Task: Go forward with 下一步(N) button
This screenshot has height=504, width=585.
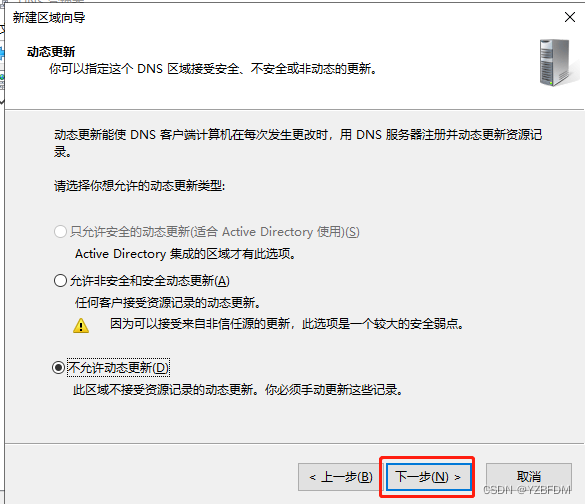Action: pyautogui.click(x=428, y=477)
